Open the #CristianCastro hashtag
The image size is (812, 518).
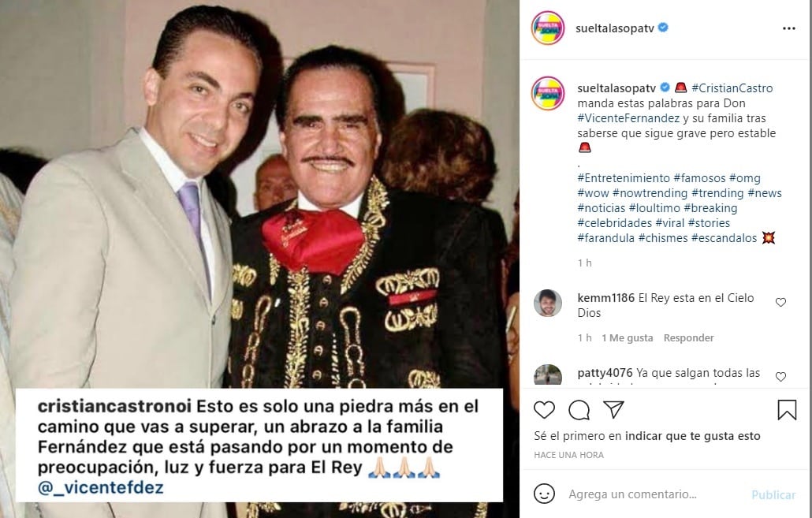point(732,88)
